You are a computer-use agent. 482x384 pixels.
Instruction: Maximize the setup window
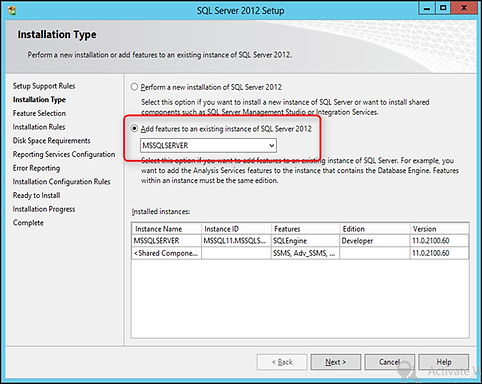coord(443,9)
